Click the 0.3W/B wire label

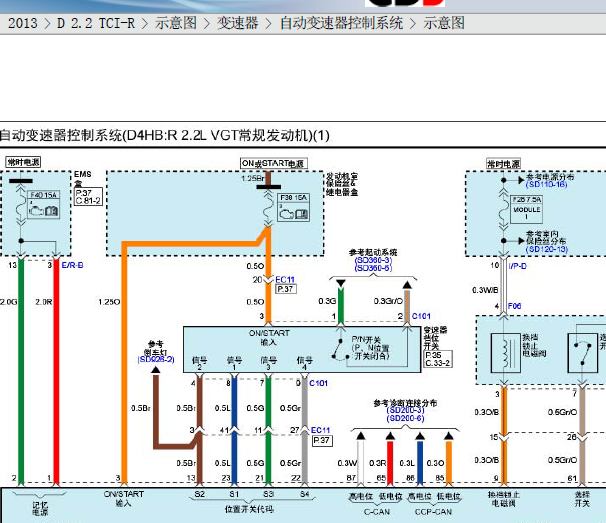pos(485,290)
